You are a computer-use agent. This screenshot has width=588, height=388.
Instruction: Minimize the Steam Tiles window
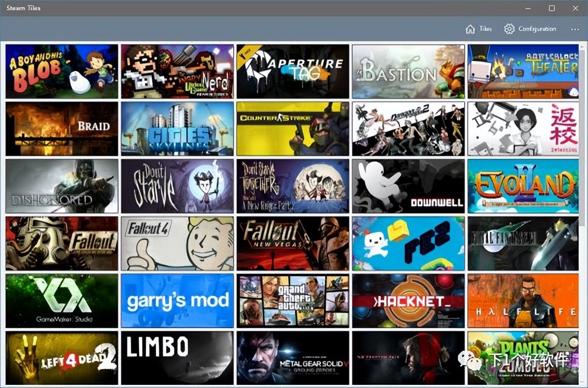click(528, 8)
